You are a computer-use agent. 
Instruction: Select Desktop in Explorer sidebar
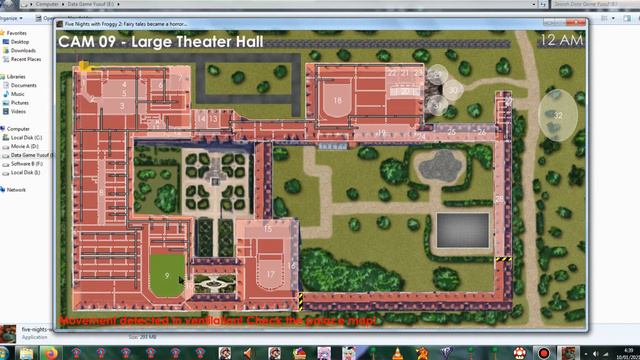(20, 42)
